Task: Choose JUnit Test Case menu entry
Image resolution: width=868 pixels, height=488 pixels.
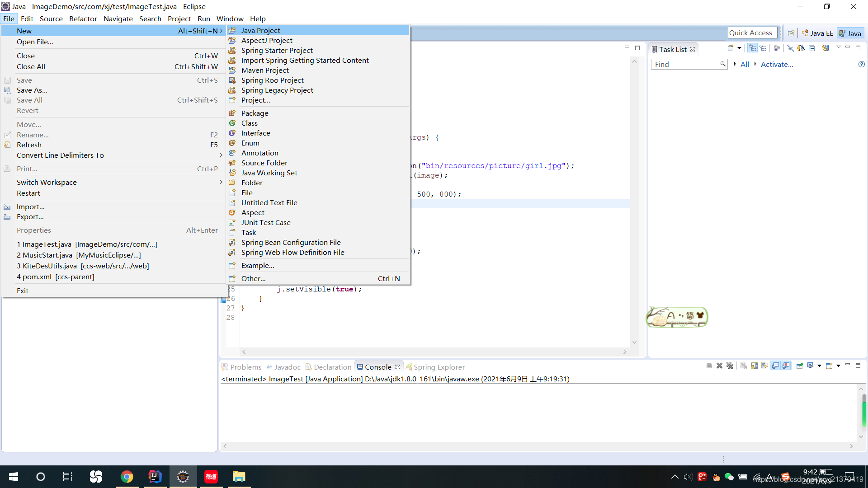Action: point(266,222)
